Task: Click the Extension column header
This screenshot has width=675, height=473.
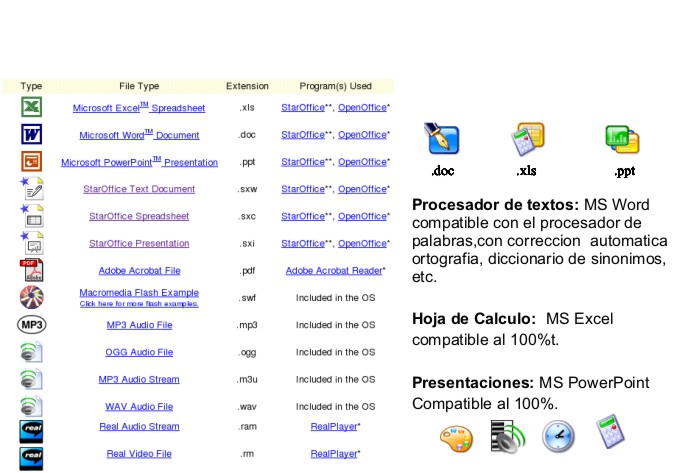Action: [x=247, y=86]
